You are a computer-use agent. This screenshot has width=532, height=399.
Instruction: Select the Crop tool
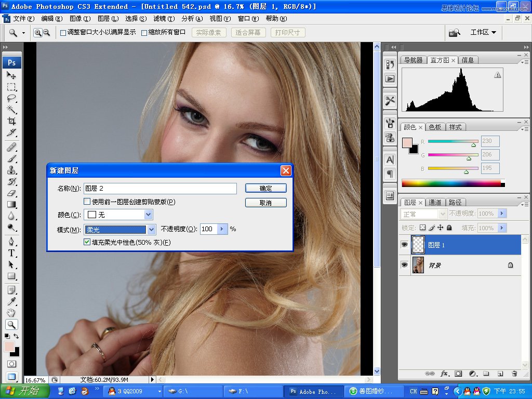[x=11, y=121]
